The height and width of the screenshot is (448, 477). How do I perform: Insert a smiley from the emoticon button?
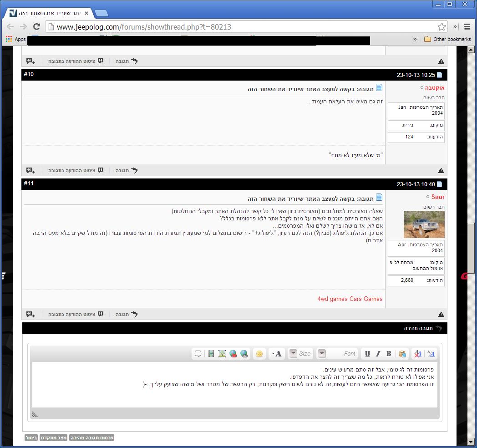pos(259,354)
